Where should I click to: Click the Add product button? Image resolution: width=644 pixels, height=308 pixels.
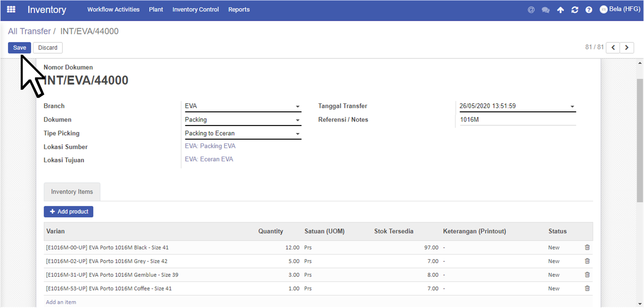coord(68,212)
